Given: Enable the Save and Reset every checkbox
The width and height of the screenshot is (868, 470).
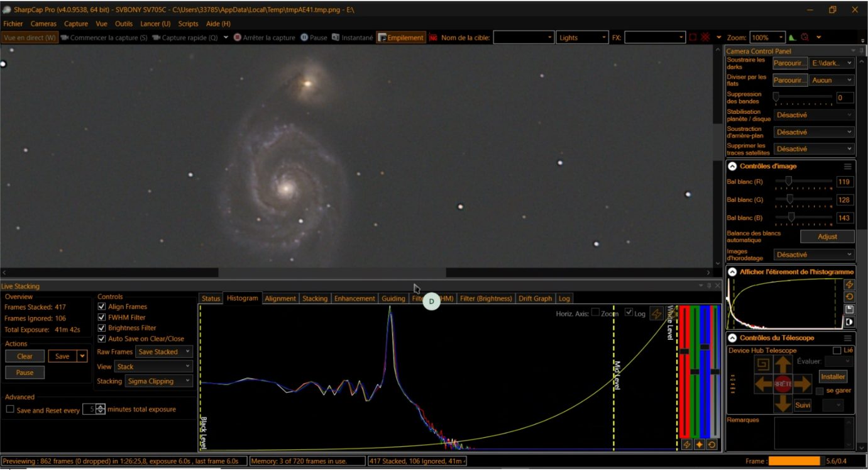Looking at the screenshot, I should click(10, 410).
